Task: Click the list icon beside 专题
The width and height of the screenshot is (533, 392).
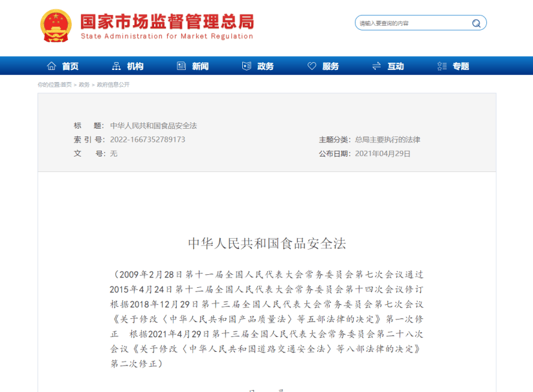Action: (442, 66)
